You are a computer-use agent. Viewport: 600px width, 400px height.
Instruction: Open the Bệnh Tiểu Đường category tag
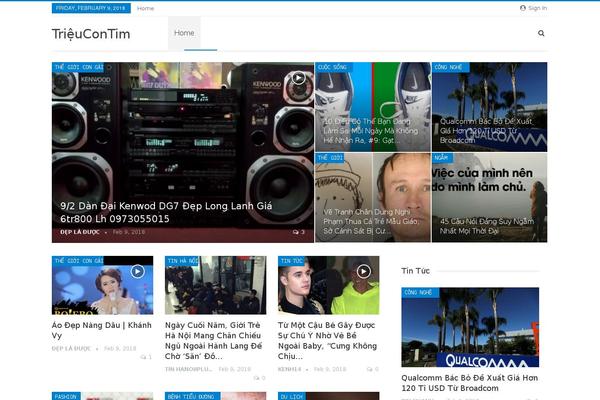click(x=190, y=396)
